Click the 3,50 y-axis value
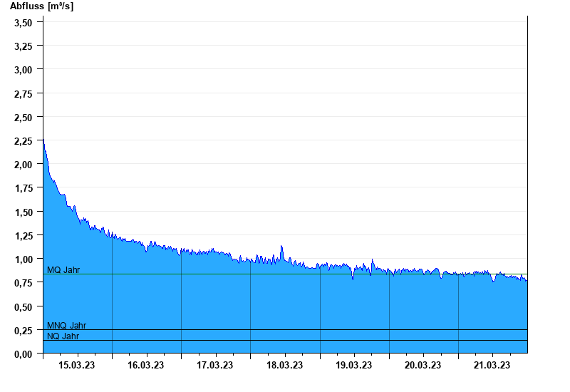This screenshot has width=570, height=392. click(x=24, y=23)
